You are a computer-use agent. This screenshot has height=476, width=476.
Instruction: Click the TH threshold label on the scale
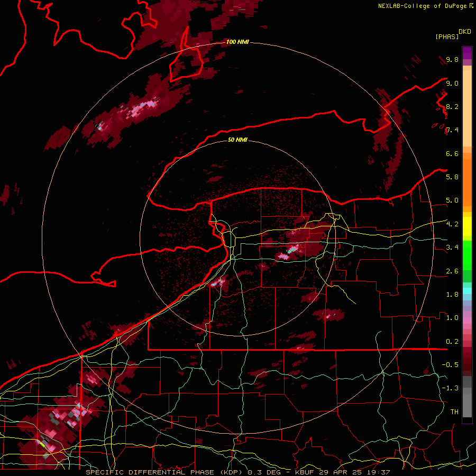click(454, 412)
